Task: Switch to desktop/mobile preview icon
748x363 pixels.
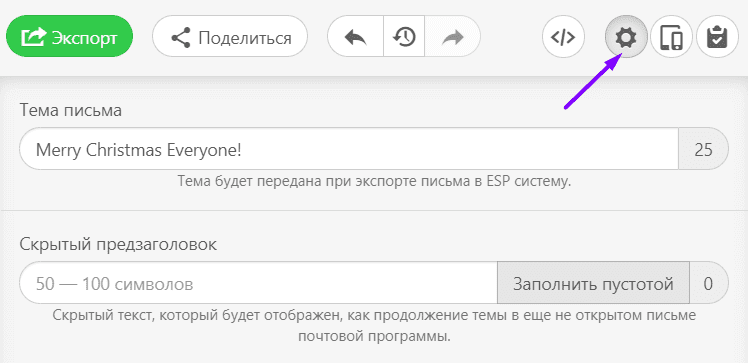Action: (x=671, y=37)
